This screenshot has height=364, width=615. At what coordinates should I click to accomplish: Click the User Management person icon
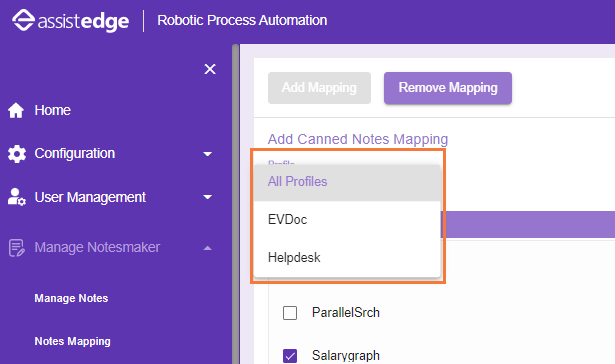pyautogui.click(x=16, y=197)
